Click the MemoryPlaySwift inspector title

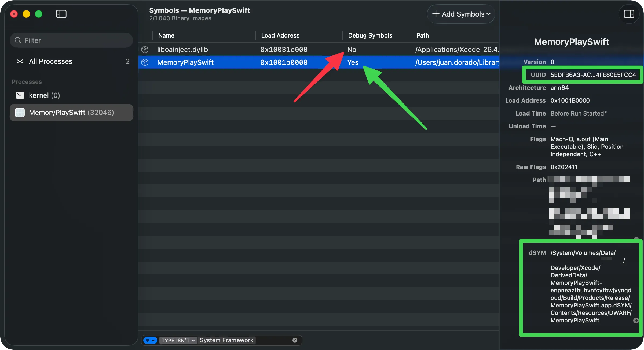click(572, 42)
